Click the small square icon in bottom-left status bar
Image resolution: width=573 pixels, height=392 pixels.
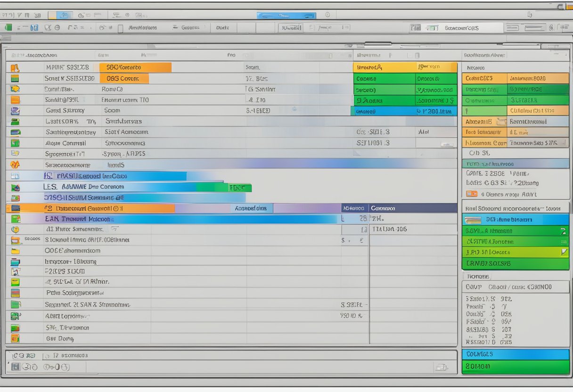(x=16, y=367)
